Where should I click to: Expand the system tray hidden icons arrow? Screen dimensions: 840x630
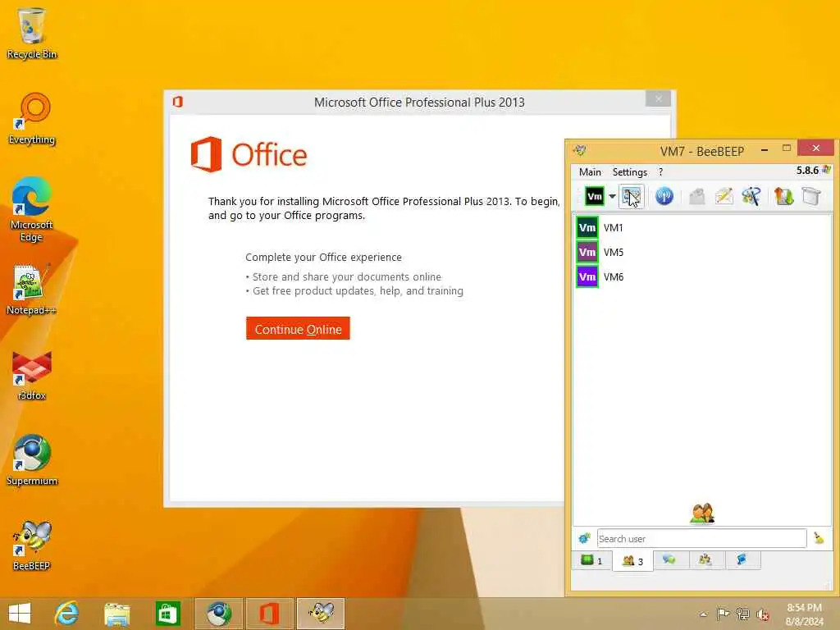tap(703, 614)
